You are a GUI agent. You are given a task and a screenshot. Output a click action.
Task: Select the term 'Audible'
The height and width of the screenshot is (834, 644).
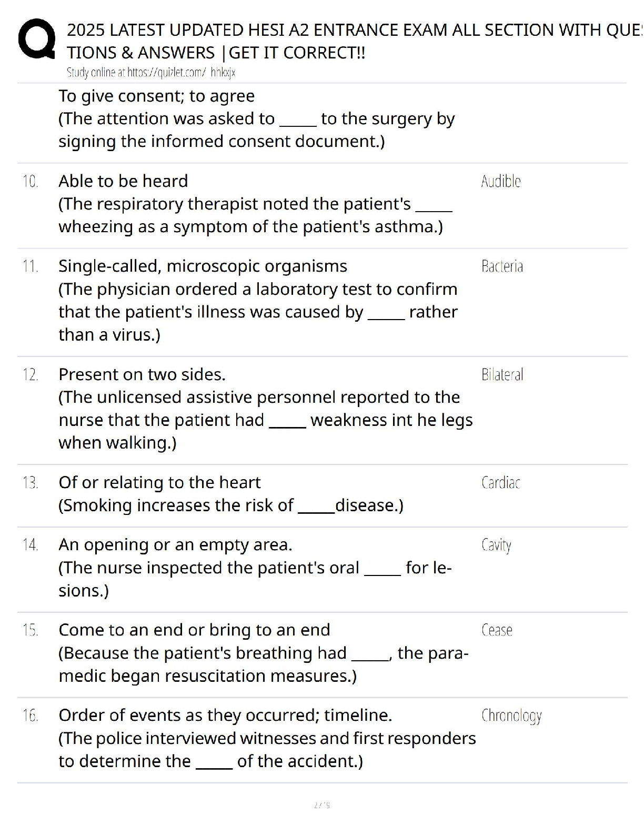tap(500, 182)
